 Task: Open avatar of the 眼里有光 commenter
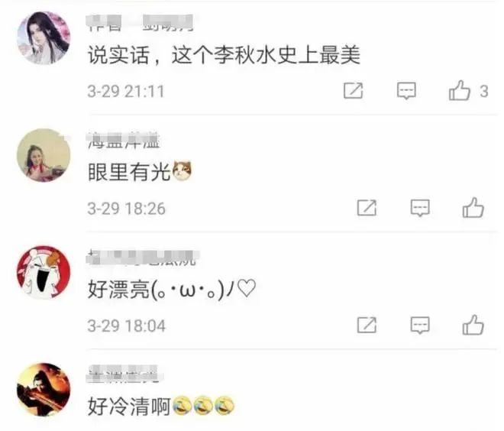[x=44, y=155]
